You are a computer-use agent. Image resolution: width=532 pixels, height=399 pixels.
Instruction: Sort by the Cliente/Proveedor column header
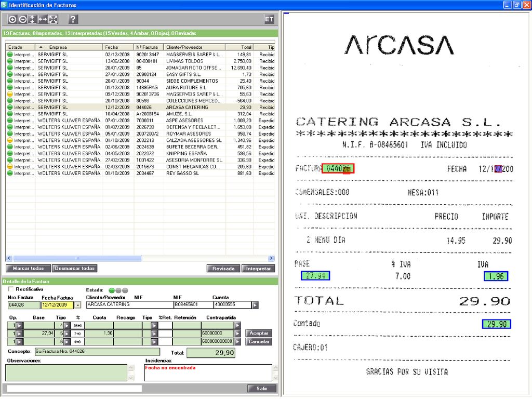click(194, 47)
